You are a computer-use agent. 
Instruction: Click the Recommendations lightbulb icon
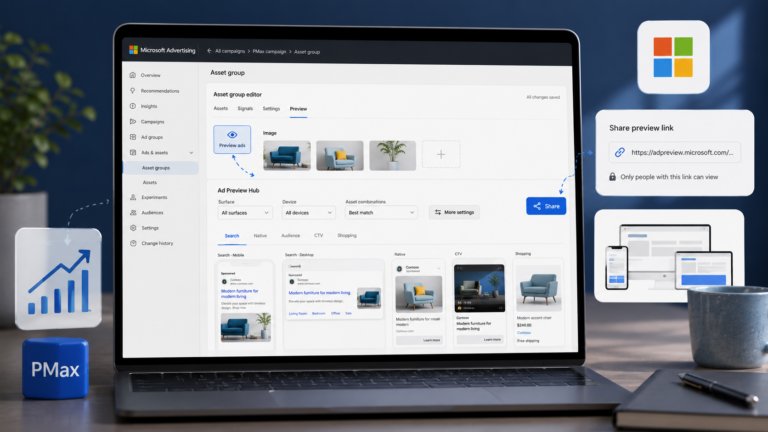133,91
